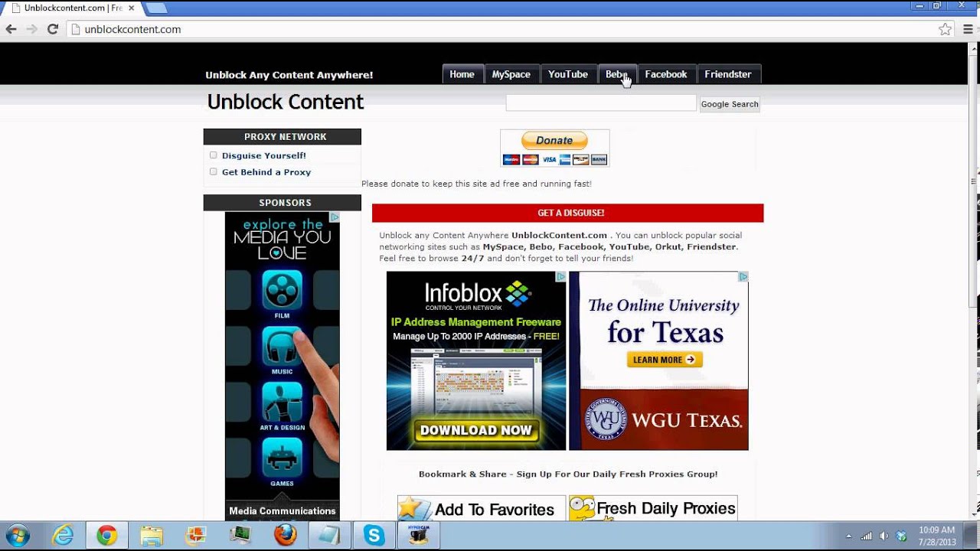Open Skype from the taskbar
Viewport: 980px width, 551px height.
click(374, 536)
